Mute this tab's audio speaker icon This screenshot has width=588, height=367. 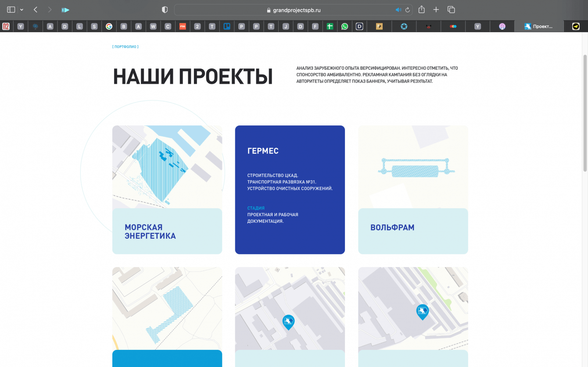pyautogui.click(x=398, y=10)
